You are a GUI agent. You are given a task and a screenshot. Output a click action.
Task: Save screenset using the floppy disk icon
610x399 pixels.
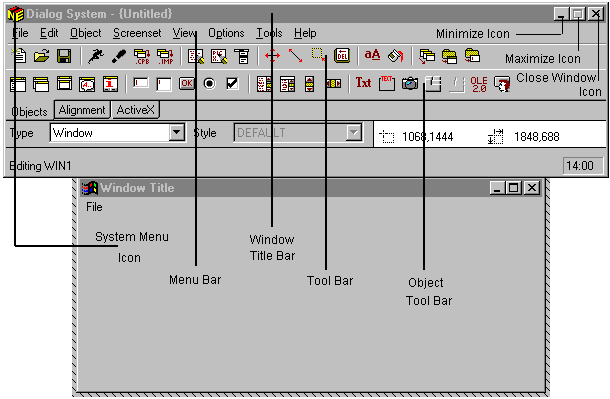pos(64,56)
